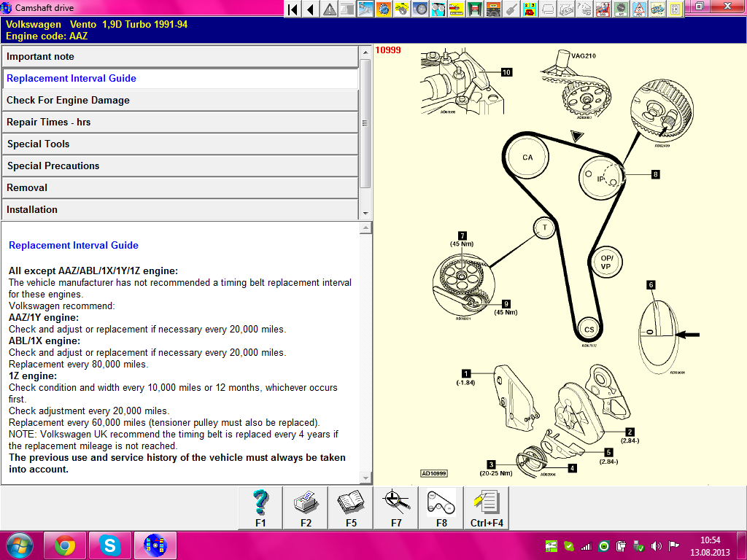Click the taskbar clock showing 10:54
The width and height of the screenshot is (747, 560).
710,546
